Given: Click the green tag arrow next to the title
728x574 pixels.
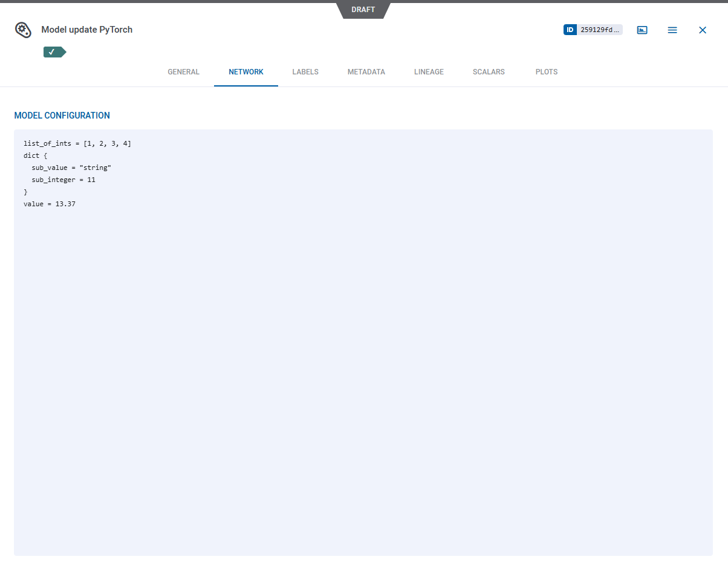Looking at the screenshot, I should click(64, 52).
